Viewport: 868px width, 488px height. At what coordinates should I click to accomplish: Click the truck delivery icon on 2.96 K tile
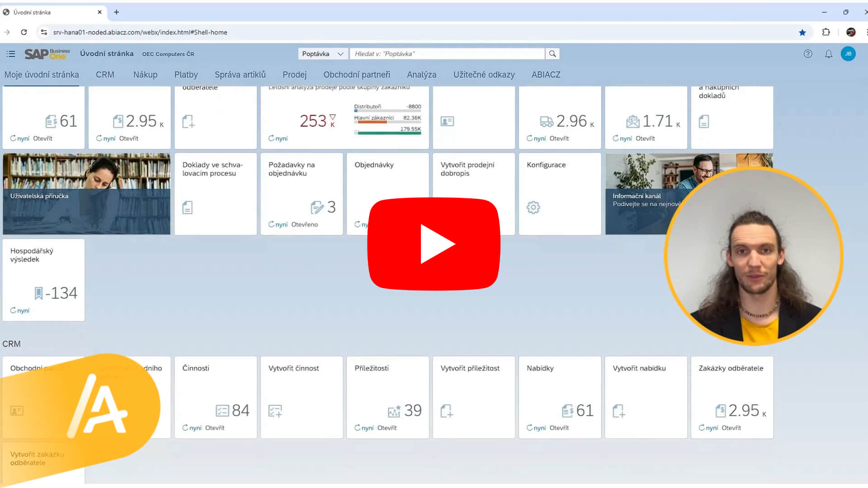(x=547, y=122)
